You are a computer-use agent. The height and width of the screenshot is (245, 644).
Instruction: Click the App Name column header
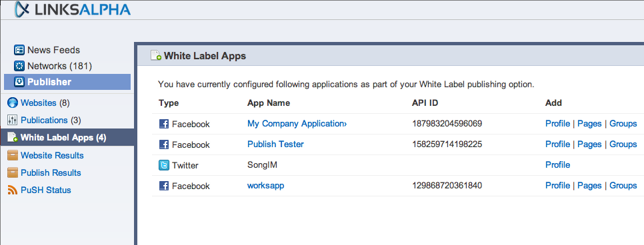click(x=269, y=103)
